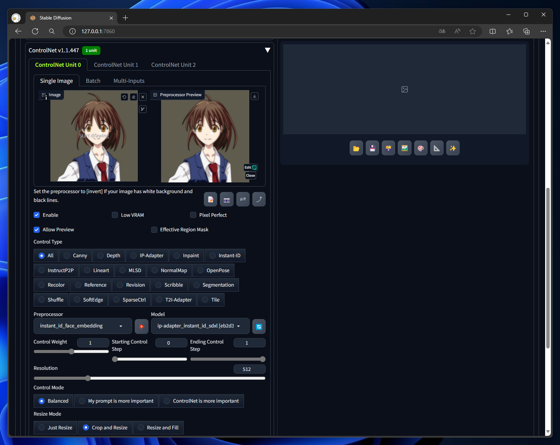The width and height of the screenshot is (560, 445).
Task: Uncheck the Enable checkbox
Action: [36, 215]
